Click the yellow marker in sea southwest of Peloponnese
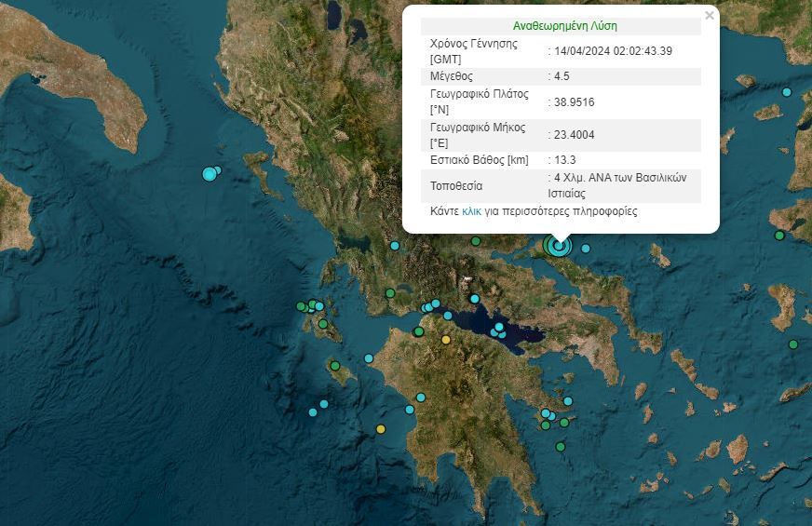The height and width of the screenshot is (526, 812). 380,429
